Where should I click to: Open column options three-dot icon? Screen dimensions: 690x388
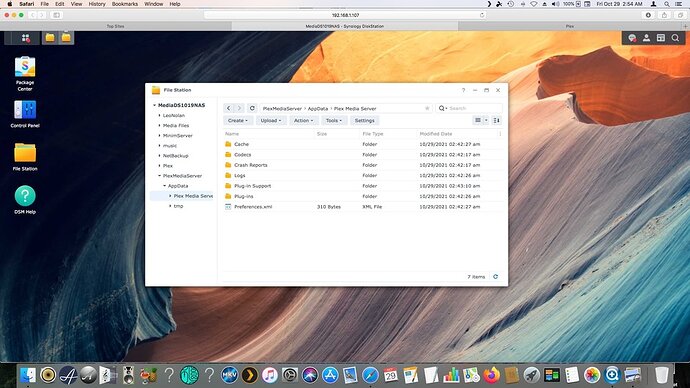point(500,134)
